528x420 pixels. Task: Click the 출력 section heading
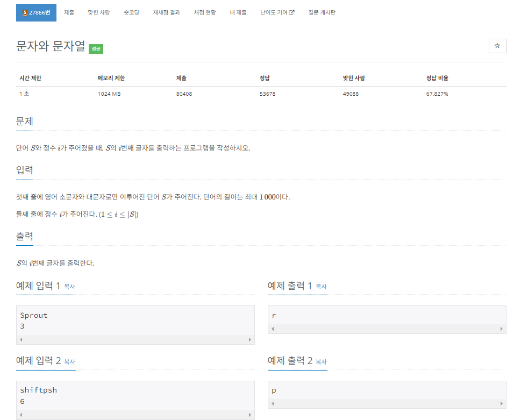[25, 236]
